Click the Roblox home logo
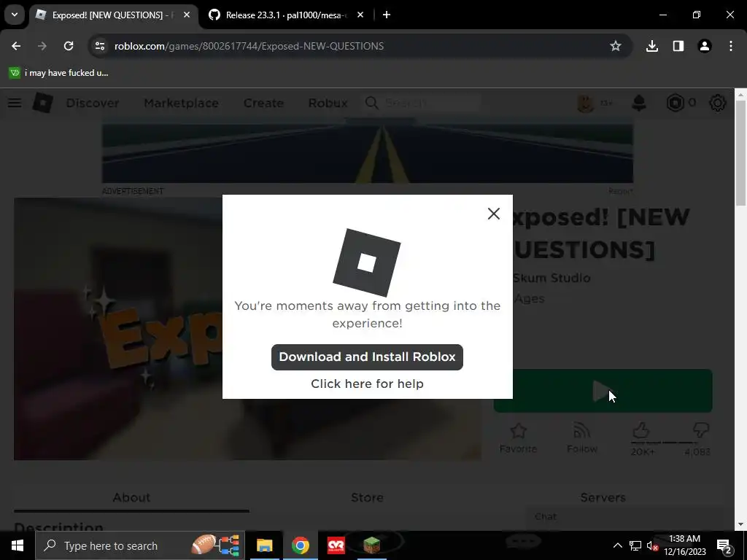This screenshot has height=560, width=747. (42, 103)
